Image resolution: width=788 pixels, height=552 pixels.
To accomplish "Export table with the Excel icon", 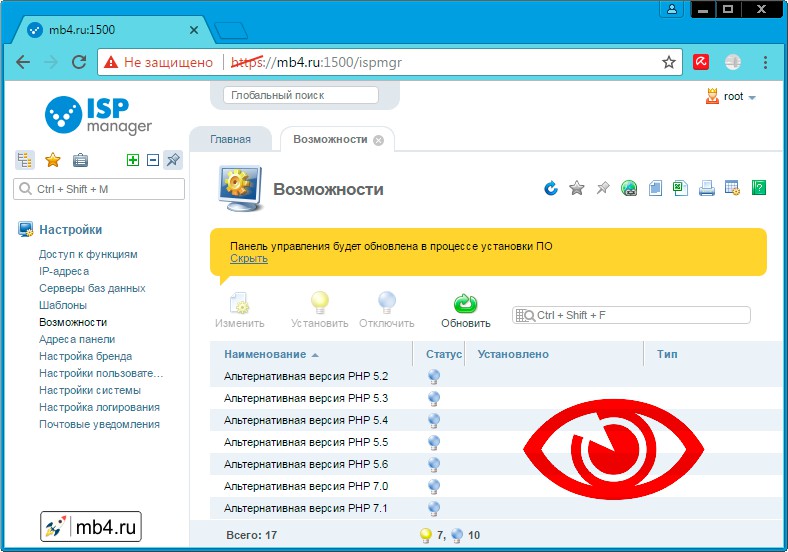I will pos(680,188).
